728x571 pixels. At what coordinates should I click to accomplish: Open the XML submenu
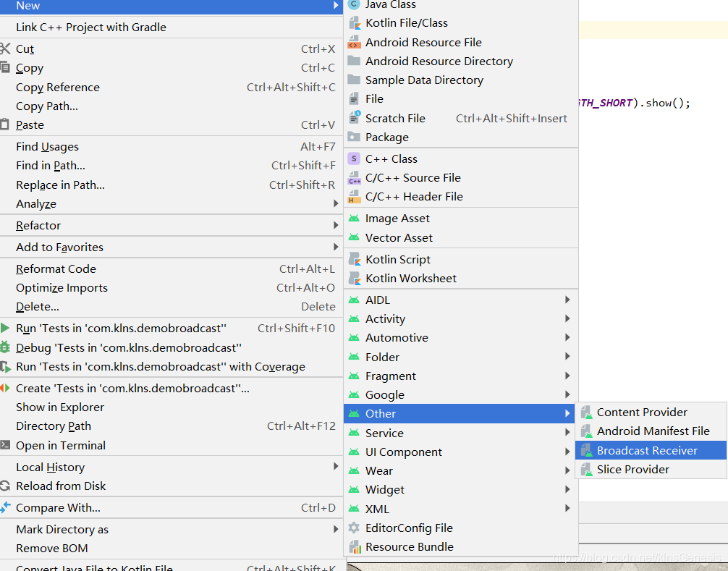(x=460, y=509)
